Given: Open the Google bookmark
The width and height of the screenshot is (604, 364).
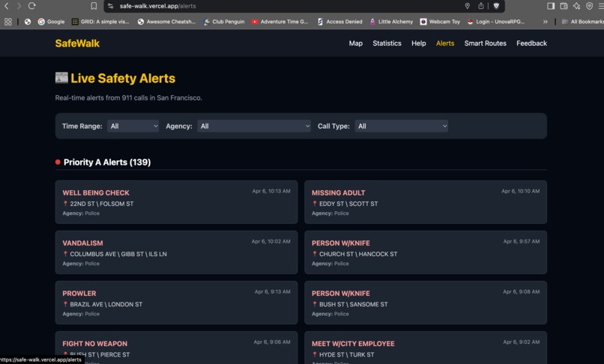Looking at the screenshot, I should 51,22.
